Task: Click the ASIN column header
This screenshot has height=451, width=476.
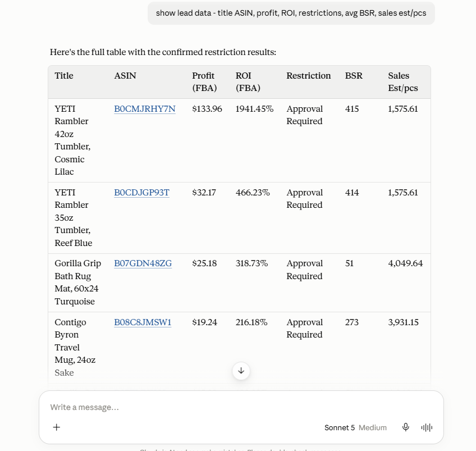Action: tap(125, 76)
